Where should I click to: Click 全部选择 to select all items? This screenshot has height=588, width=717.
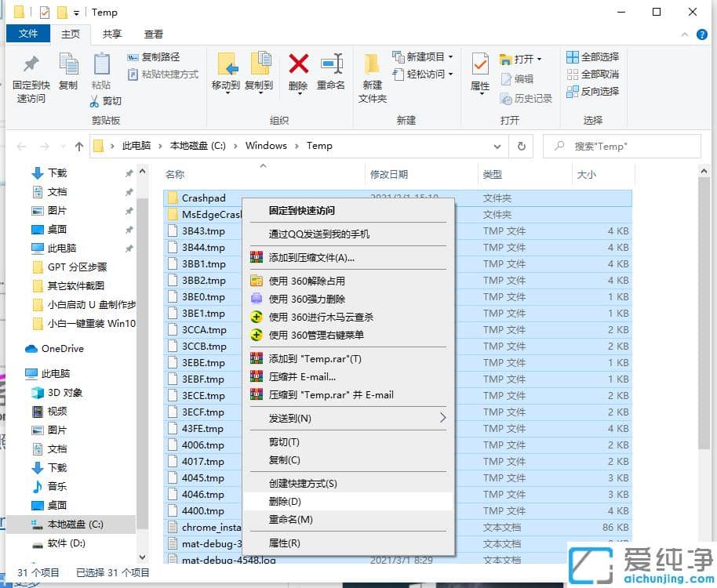click(x=594, y=56)
